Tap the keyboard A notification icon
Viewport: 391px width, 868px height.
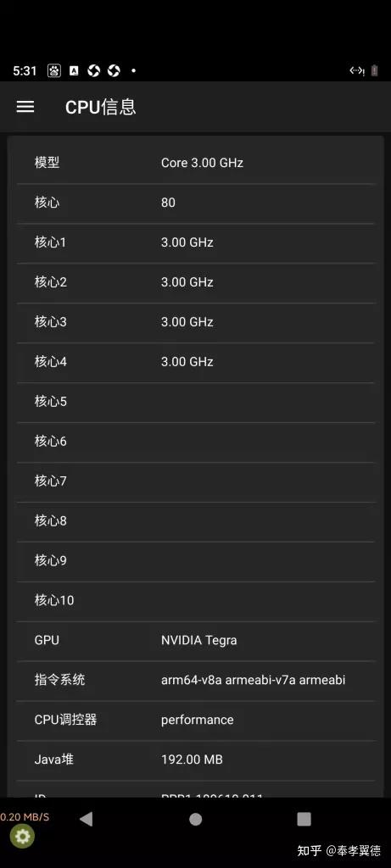(x=74, y=70)
